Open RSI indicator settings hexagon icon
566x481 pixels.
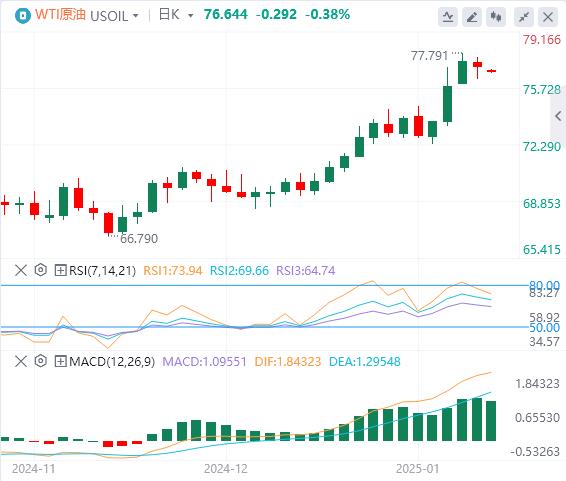[41, 270]
